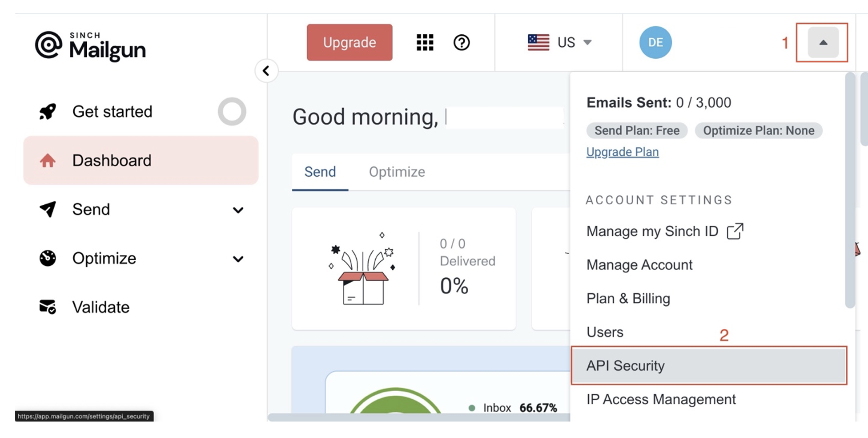Open the US region dropdown arrow
This screenshot has height=438, width=868.
(x=587, y=42)
